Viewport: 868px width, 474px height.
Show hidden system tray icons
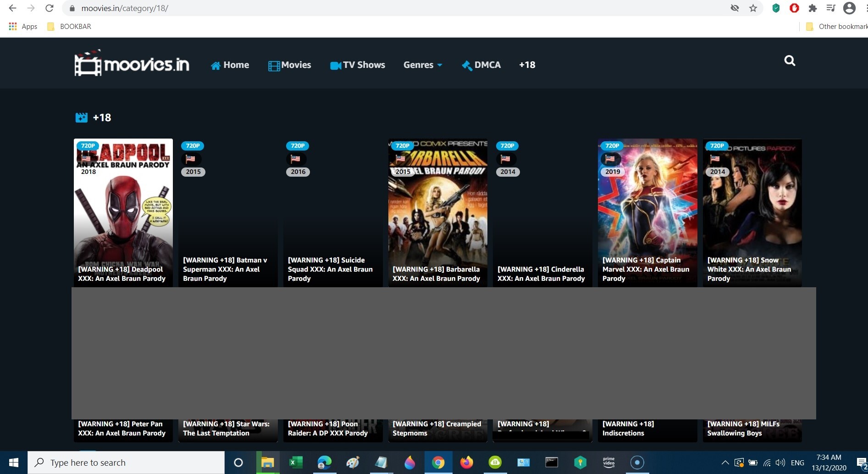(x=725, y=463)
